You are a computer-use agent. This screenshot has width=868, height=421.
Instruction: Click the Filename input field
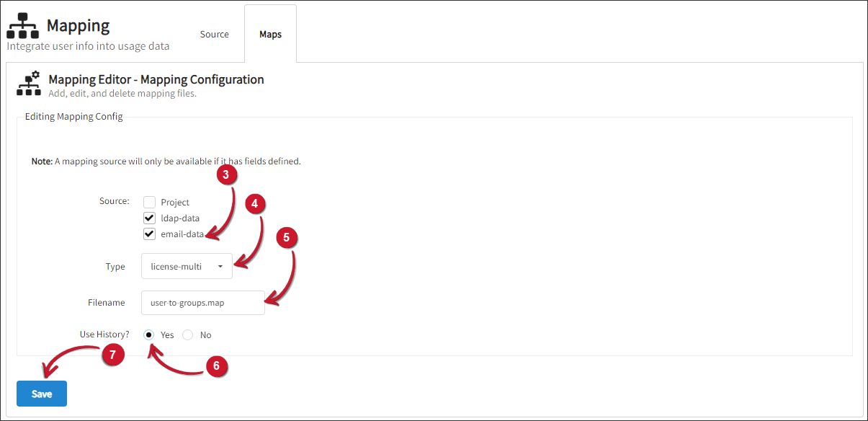(202, 303)
